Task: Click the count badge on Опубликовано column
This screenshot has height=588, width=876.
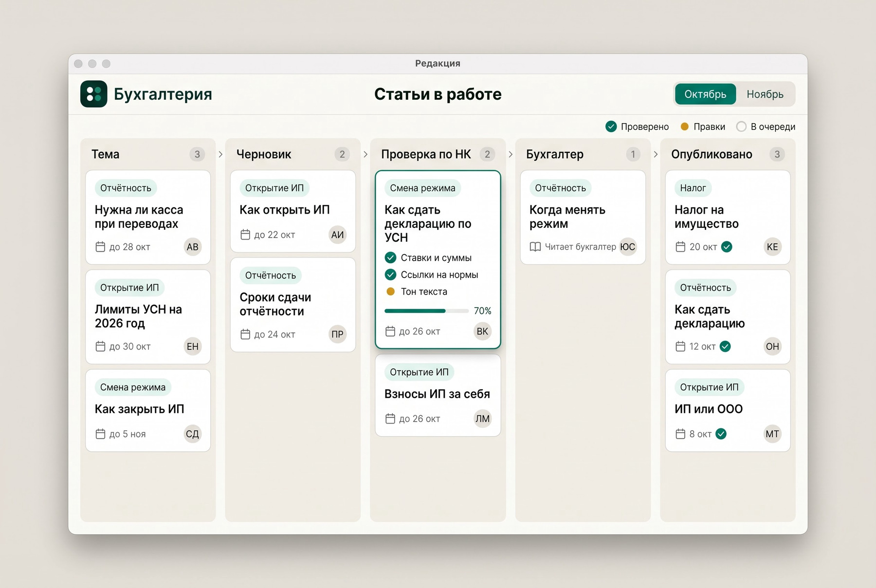Action: [x=777, y=154]
